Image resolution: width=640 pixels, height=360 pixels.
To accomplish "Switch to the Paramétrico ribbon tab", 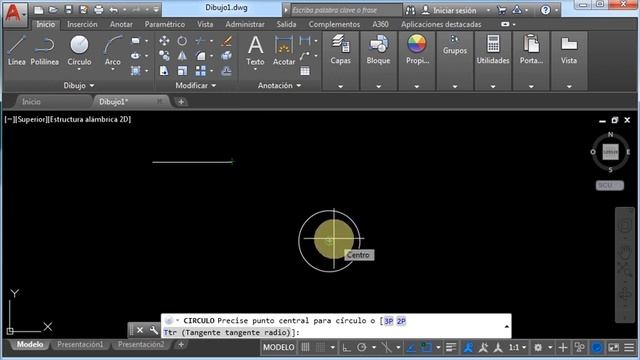I will coord(164,24).
